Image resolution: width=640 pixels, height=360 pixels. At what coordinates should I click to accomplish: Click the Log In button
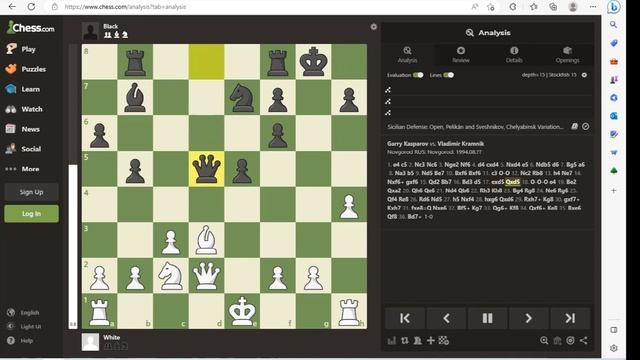point(31,213)
